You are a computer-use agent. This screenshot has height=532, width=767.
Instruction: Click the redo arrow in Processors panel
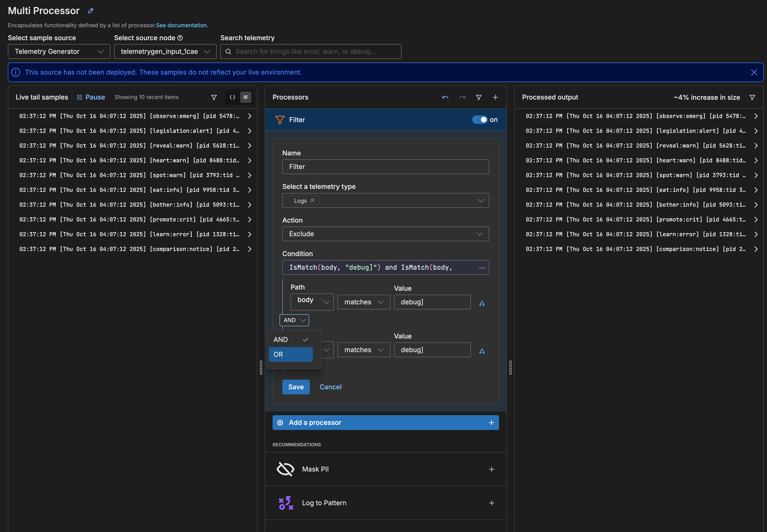462,97
